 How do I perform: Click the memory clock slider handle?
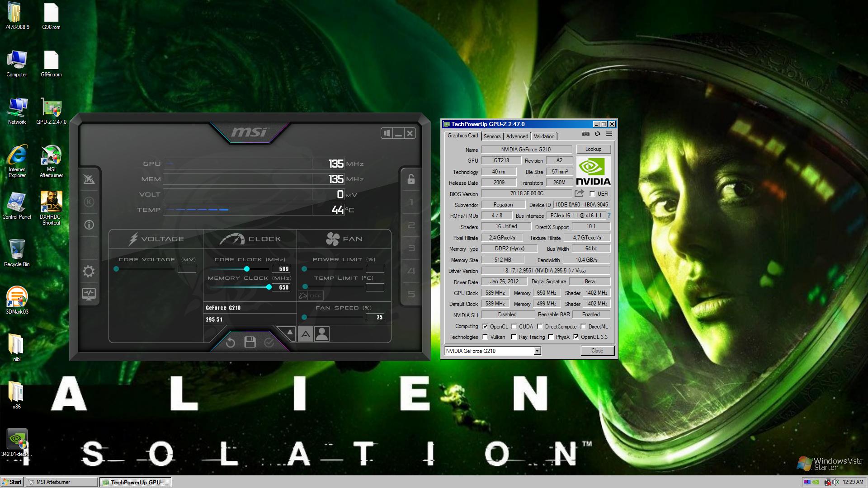[x=269, y=287]
